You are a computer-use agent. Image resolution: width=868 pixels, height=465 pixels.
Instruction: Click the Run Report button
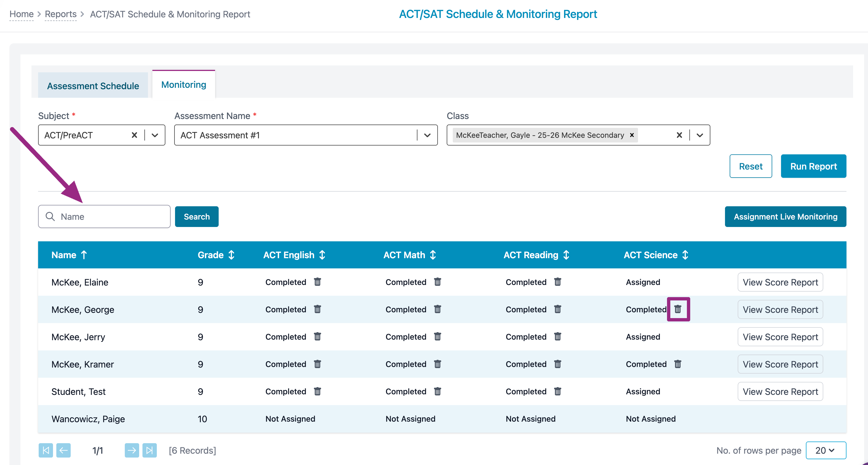(x=813, y=166)
